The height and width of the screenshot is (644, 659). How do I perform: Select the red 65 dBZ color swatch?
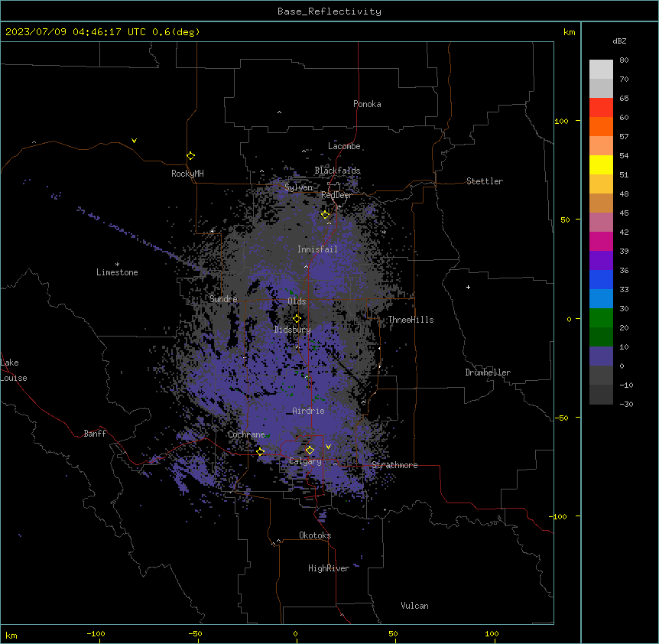point(601,107)
